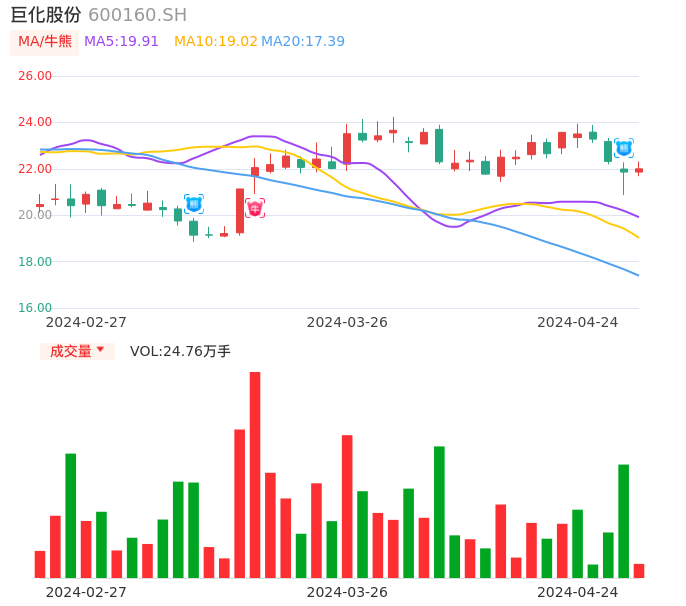Screen dimensions: 686x606
Task: Click the blue bear marker near 2024-04-24
Action: [x=623, y=148]
